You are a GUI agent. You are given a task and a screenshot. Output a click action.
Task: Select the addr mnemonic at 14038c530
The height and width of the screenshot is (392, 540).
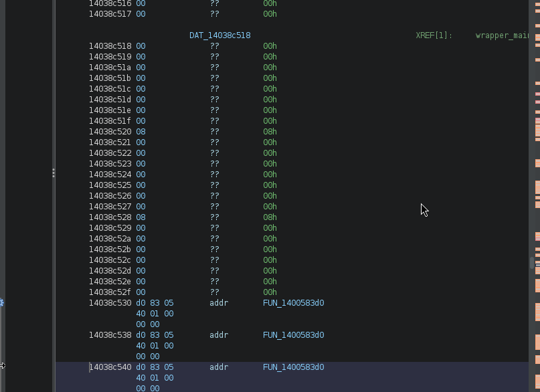pyautogui.click(x=219, y=303)
